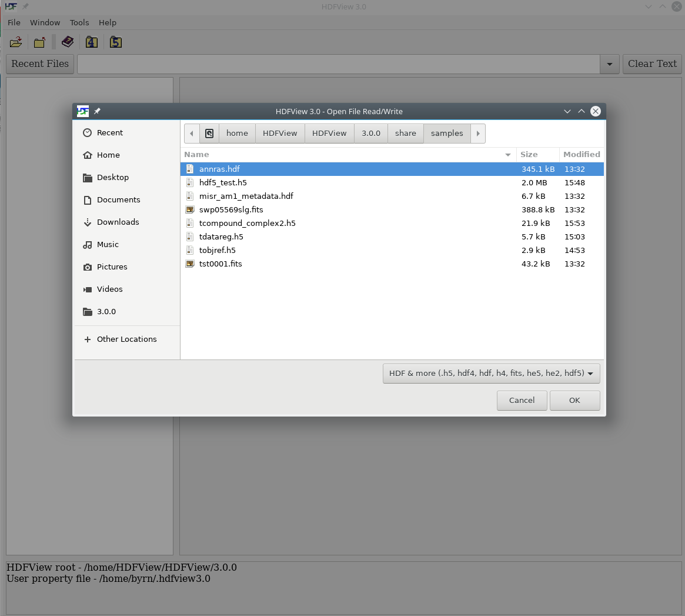Image resolution: width=685 pixels, height=616 pixels.
Task: Select file tst0001.fits
Action: [x=392, y=264]
